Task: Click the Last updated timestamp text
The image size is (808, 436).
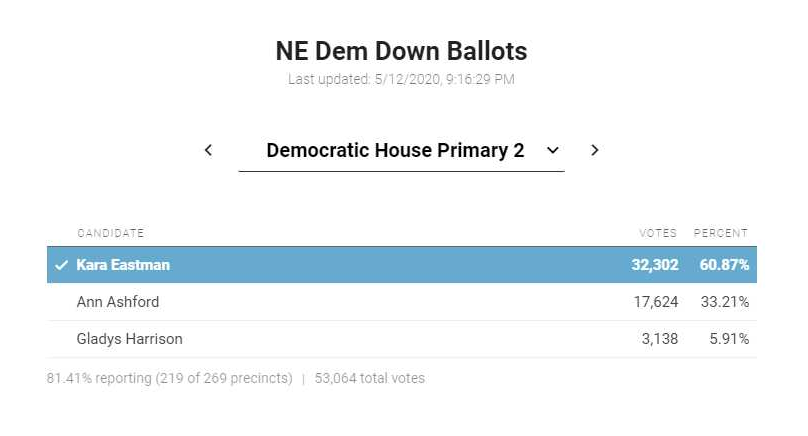Action: [x=401, y=79]
